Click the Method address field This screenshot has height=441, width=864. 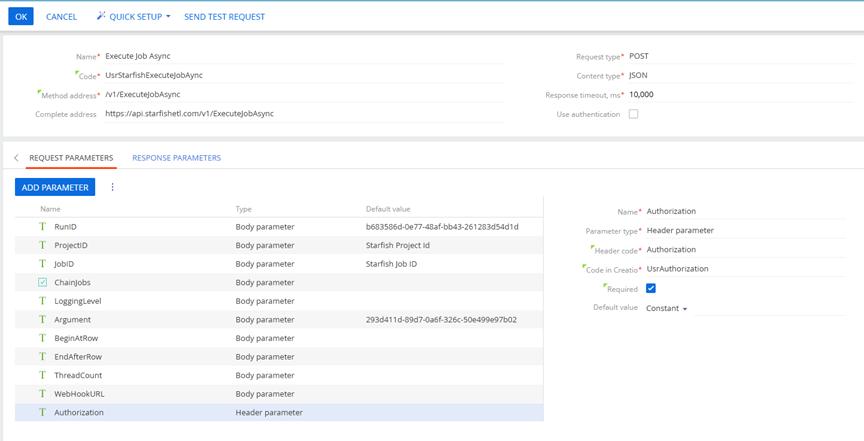click(304, 94)
